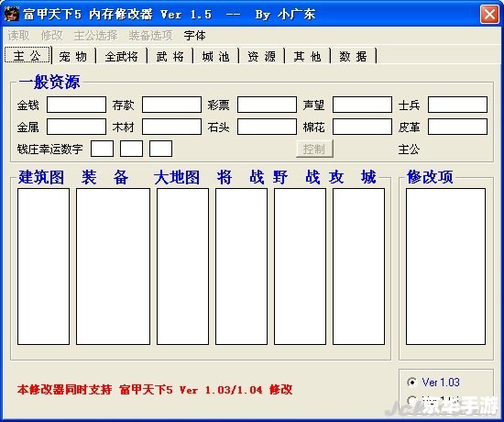Switch to the 数据 tab
This screenshot has height=422, width=504.
[353, 57]
